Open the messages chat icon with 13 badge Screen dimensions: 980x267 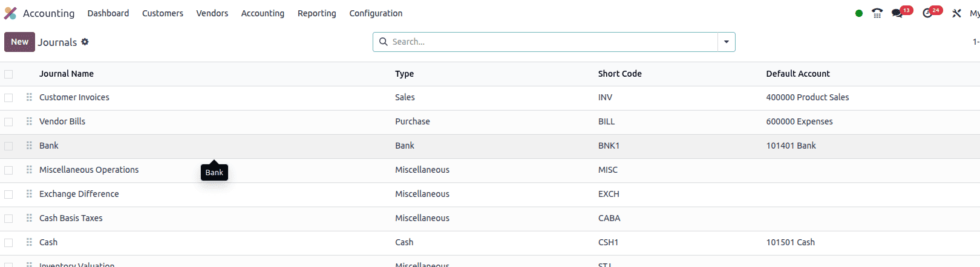pos(897,13)
